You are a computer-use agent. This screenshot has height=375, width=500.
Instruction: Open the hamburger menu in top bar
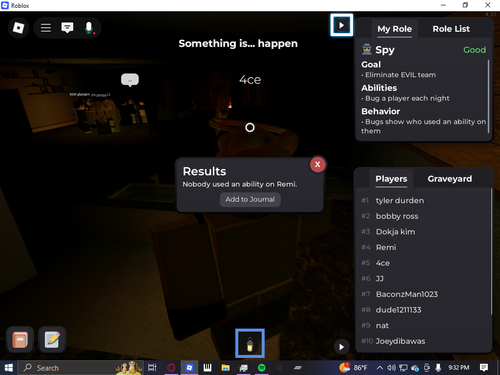point(46,28)
